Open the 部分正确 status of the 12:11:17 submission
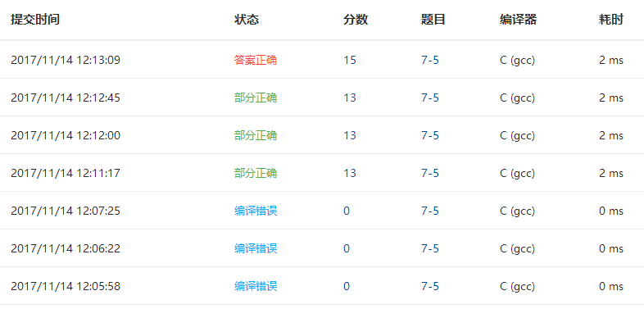Image resolution: width=644 pixels, height=309 pixels. point(256,174)
